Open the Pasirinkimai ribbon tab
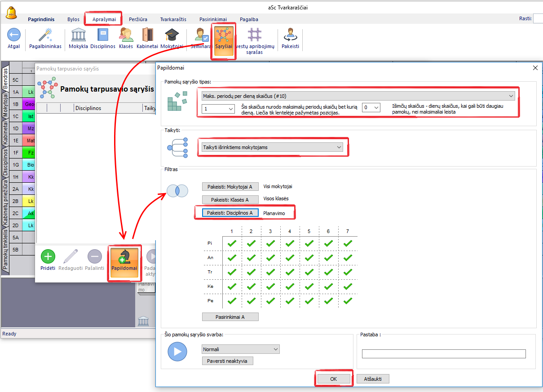Image resolution: width=543 pixels, height=392 pixels. click(213, 19)
